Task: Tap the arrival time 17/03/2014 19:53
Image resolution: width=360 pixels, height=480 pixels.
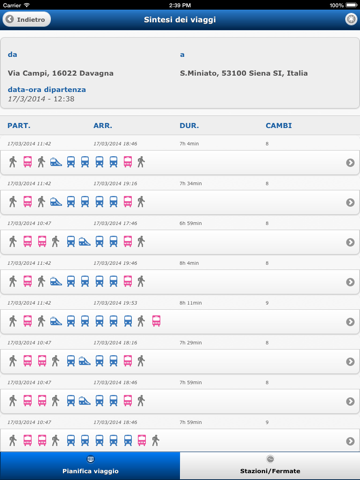Action: (115, 303)
